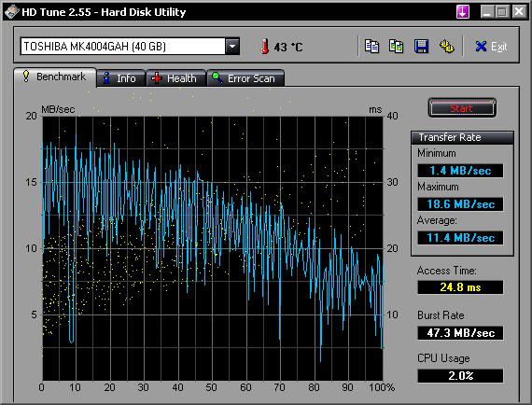Click the thermometer temperature icon

[x=265, y=47]
